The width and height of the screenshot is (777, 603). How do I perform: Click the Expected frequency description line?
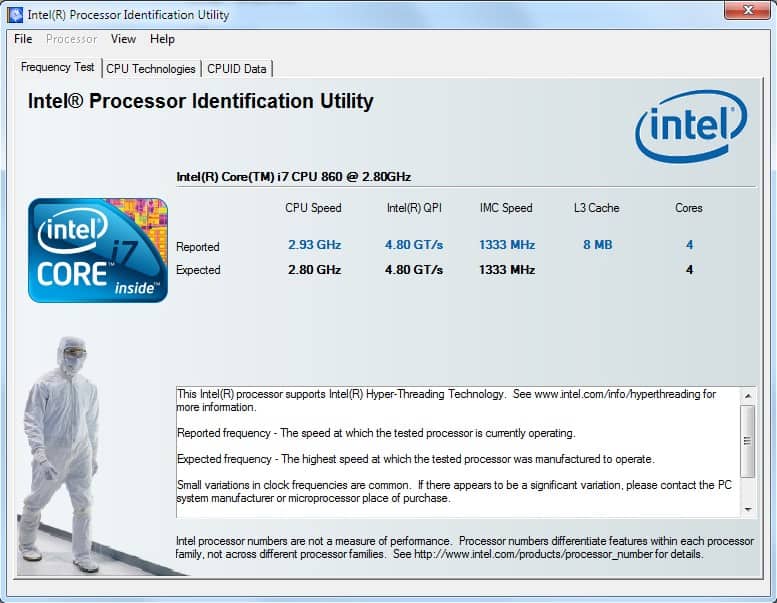click(x=416, y=459)
